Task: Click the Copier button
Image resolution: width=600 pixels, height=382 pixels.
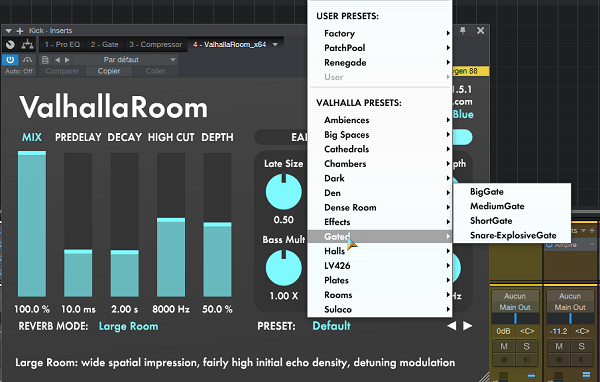Action: pyautogui.click(x=109, y=71)
